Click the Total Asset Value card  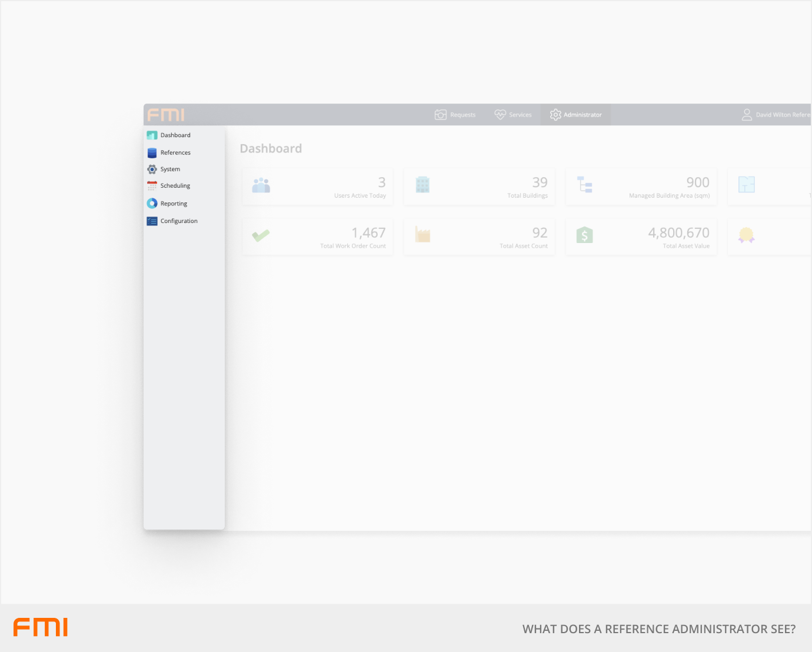[641, 237]
